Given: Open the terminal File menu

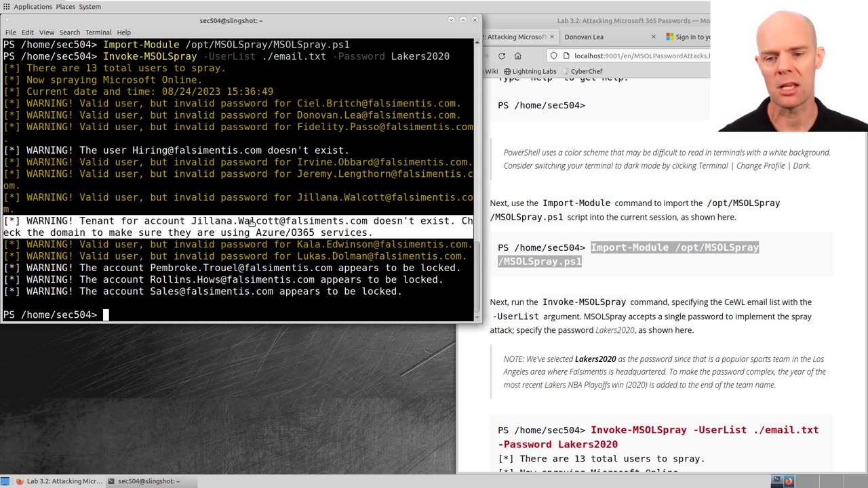Looking at the screenshot, I should tap(11, 32).
